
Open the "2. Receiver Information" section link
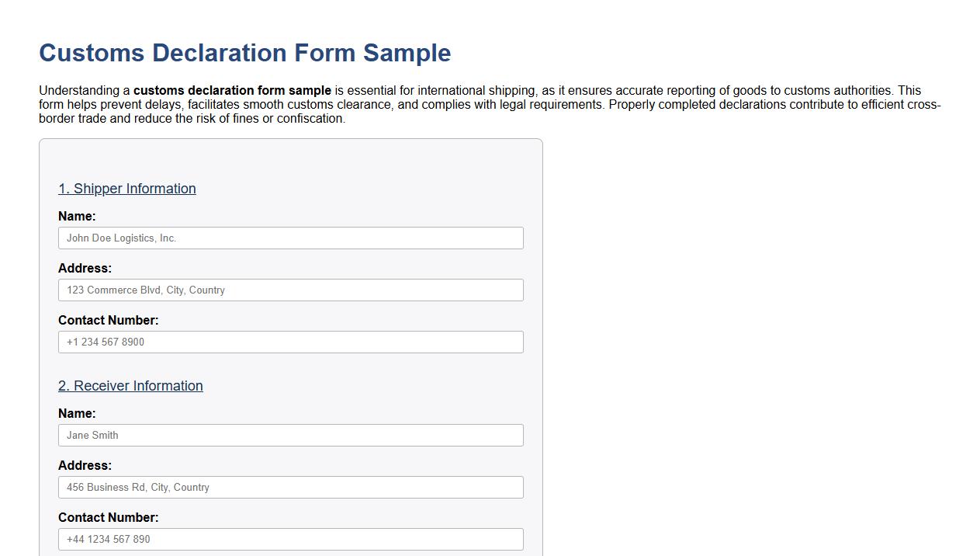point(130,386)
